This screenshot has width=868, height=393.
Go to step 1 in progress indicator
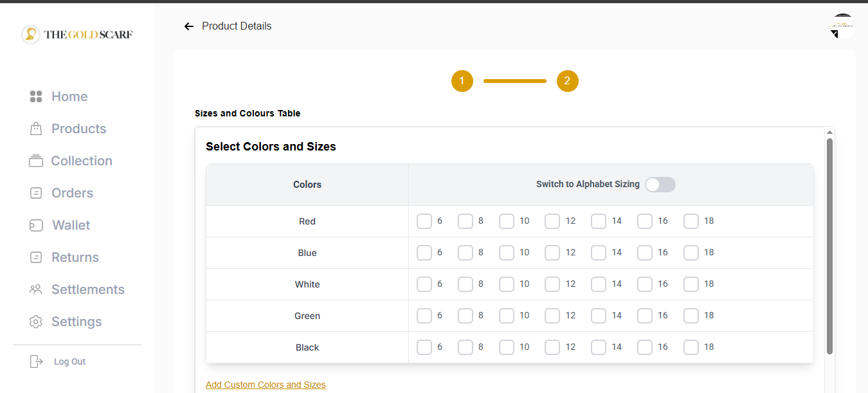462,81
